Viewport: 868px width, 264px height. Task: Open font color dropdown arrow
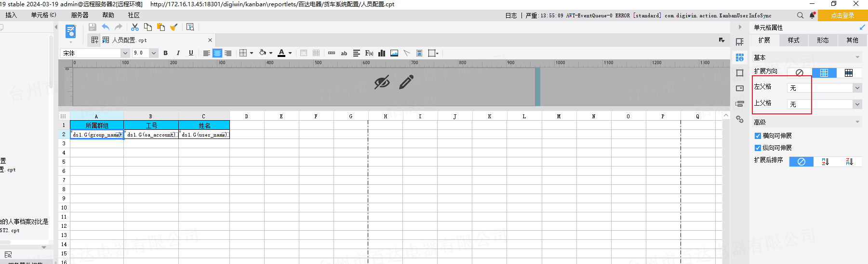tap(290, 53)
